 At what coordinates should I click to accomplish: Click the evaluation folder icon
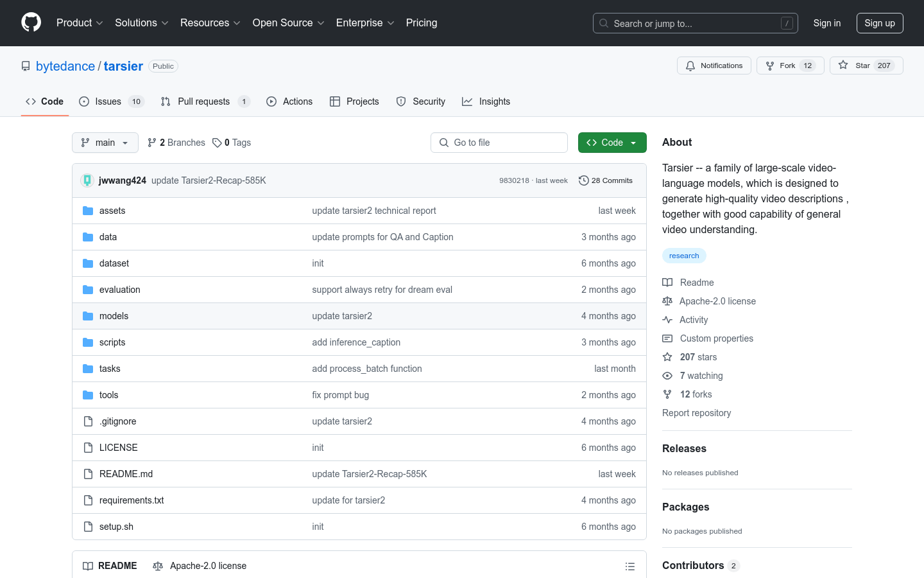point(88,290)
